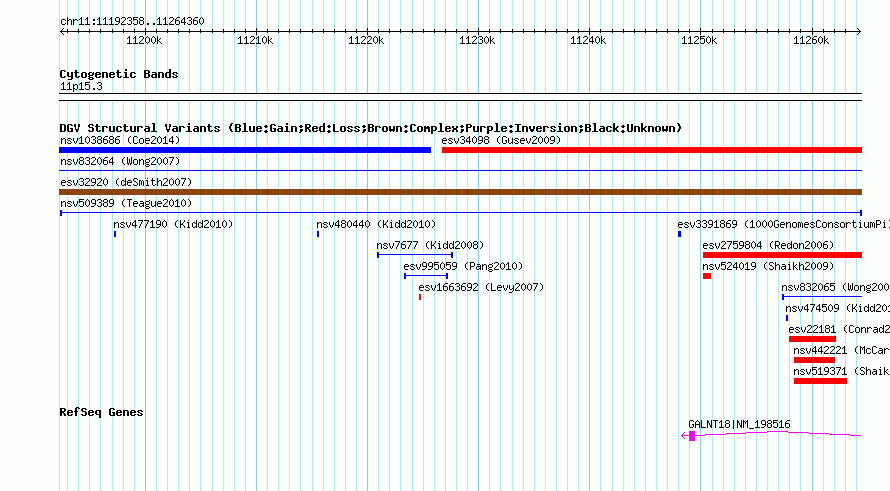Select the esv1663692 (Levy2007) label
Viewport: 890px width, 491px height.
point(481,287)
